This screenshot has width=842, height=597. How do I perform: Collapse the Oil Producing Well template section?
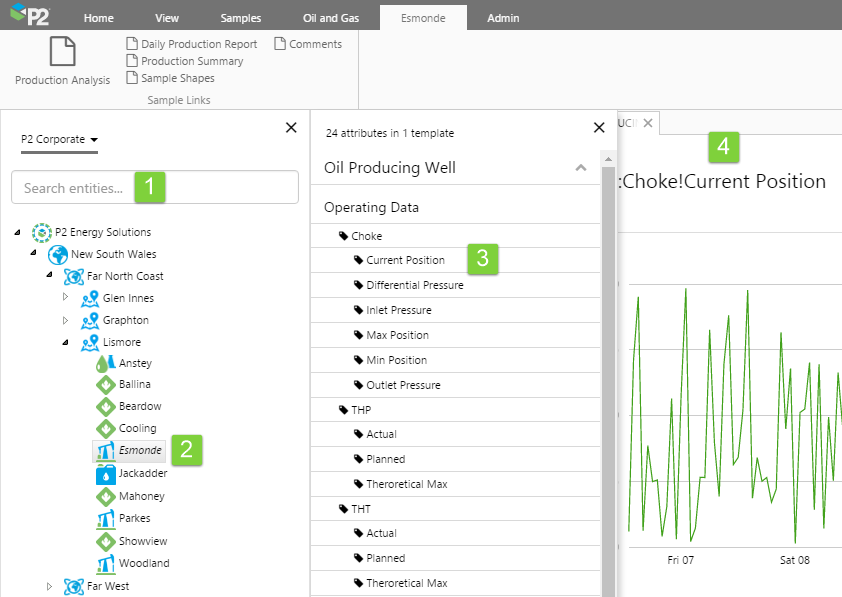581,168
